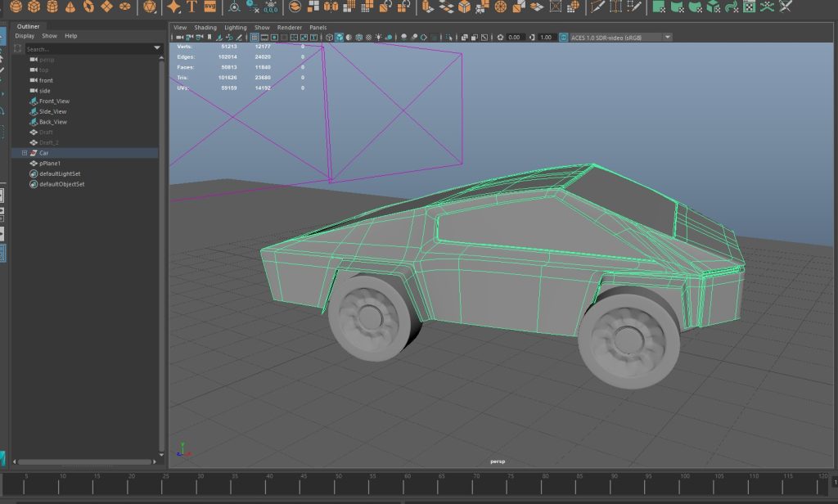Click the viewport exposure value field
The width and height of the screenshot is (838, 504).
pyautogui.click(x=515, y=38)
